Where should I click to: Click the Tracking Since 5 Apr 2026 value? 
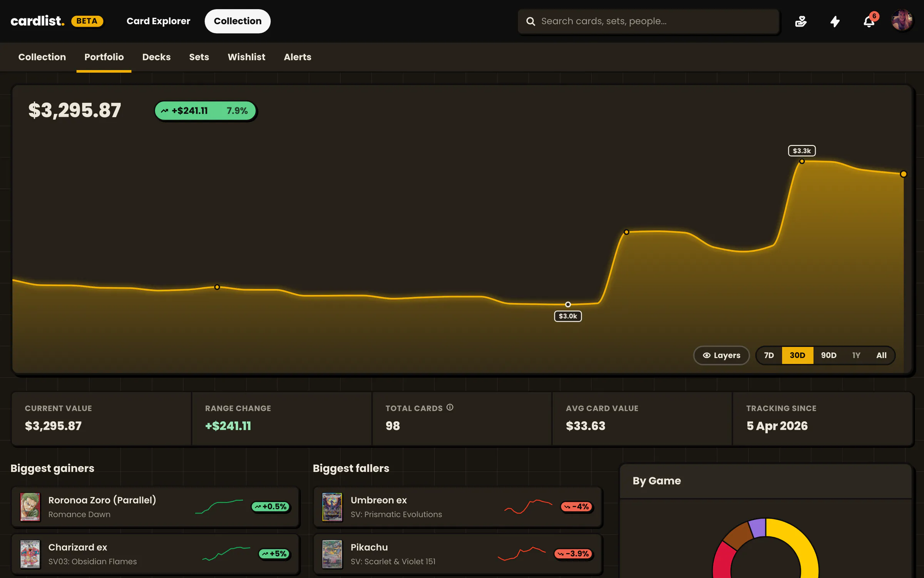777,426
